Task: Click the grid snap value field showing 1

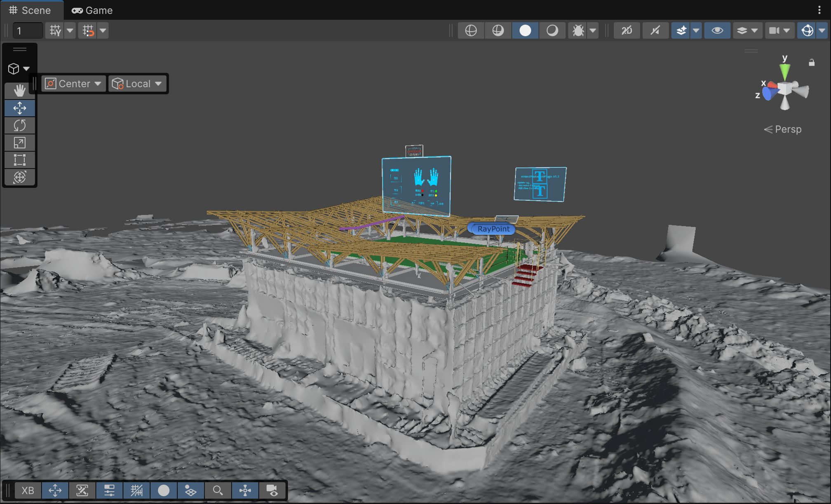Action: coord(27,30)
